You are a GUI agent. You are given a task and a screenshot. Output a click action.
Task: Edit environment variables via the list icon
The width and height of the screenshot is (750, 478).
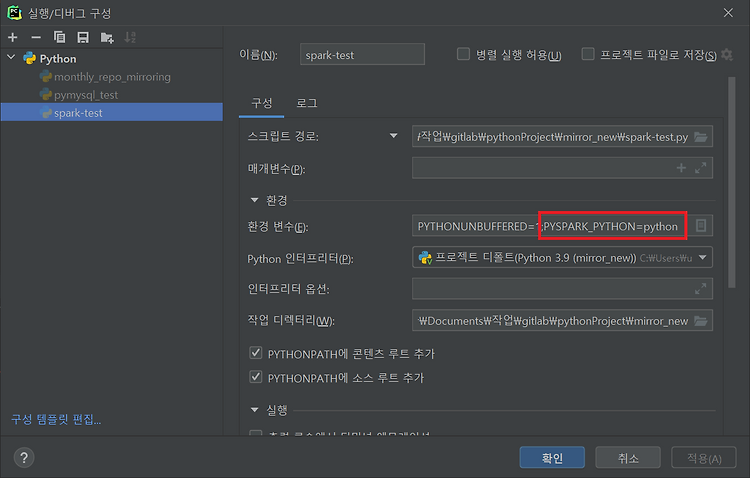coord(701,225)
